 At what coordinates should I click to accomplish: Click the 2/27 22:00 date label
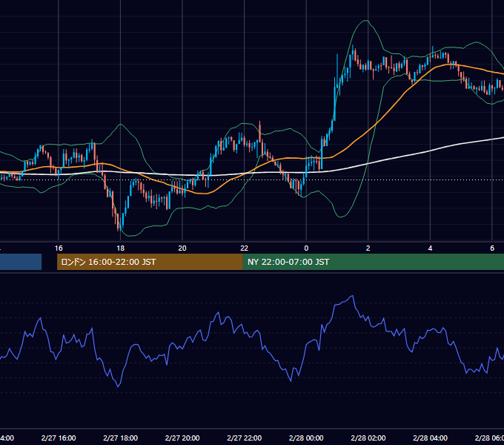point(245,438)
